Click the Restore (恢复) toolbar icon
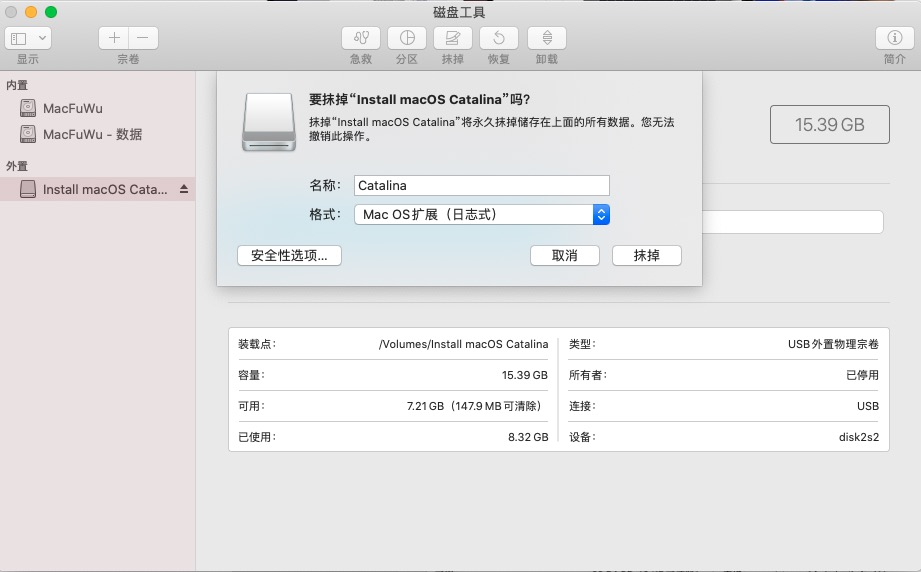This screenshot has height=572, width=921. click(x=499, y=38)
